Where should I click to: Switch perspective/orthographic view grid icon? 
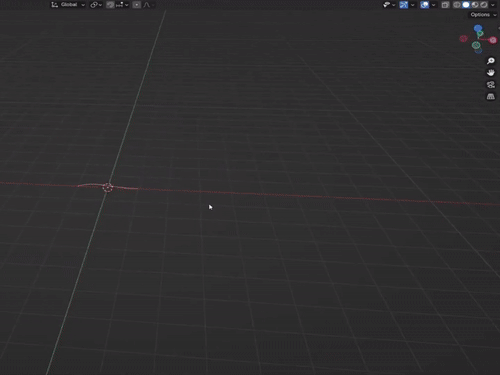[x=491, y=97]
